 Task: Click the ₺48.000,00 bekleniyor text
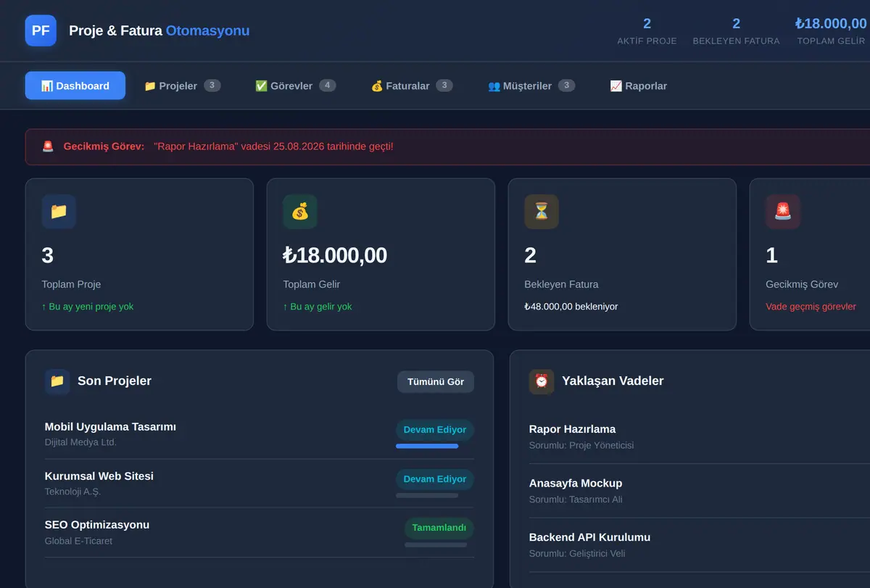coord(571,307)
